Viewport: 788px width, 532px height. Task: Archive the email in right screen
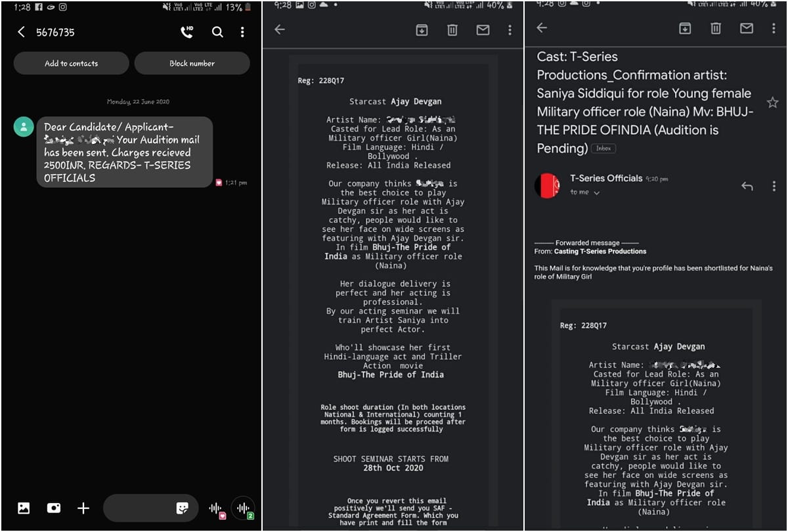point(685,28)
